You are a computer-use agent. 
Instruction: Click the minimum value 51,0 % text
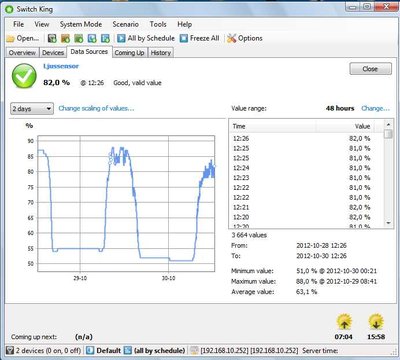tap(337, 271)
